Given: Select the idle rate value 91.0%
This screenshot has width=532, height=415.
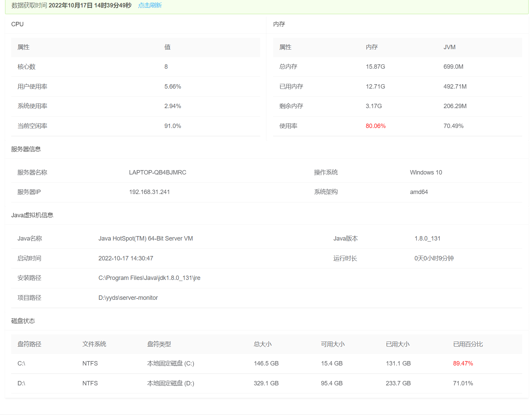Looking at the screenshot, I should pos(173,126).
